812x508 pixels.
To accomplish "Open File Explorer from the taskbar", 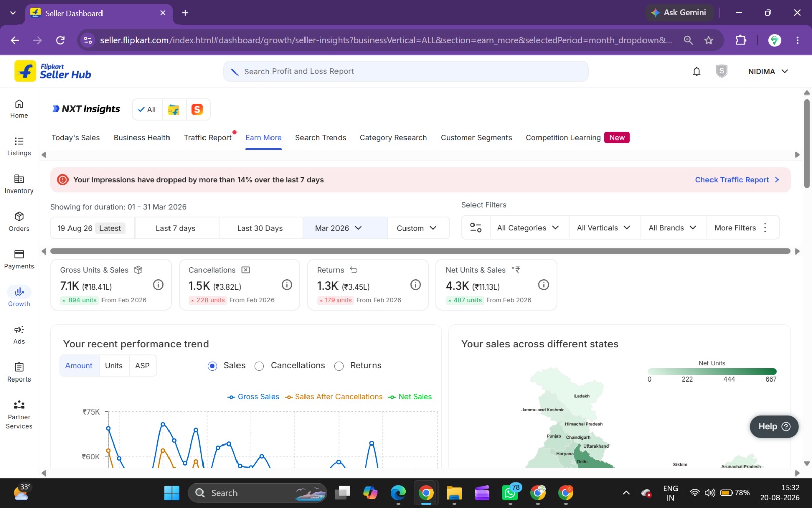I will pyautogui.click(x=454, y=493).
